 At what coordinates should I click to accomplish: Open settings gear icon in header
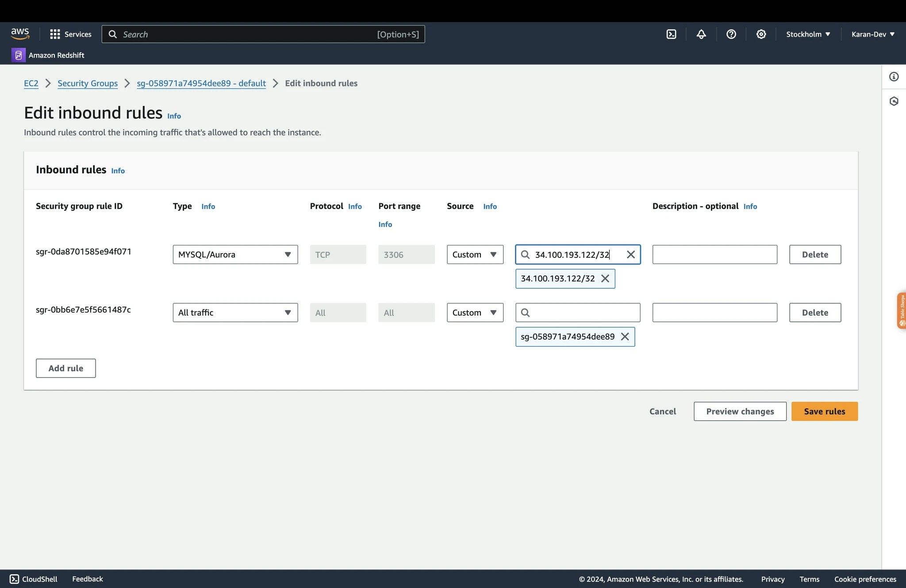(x=761, y=34)
